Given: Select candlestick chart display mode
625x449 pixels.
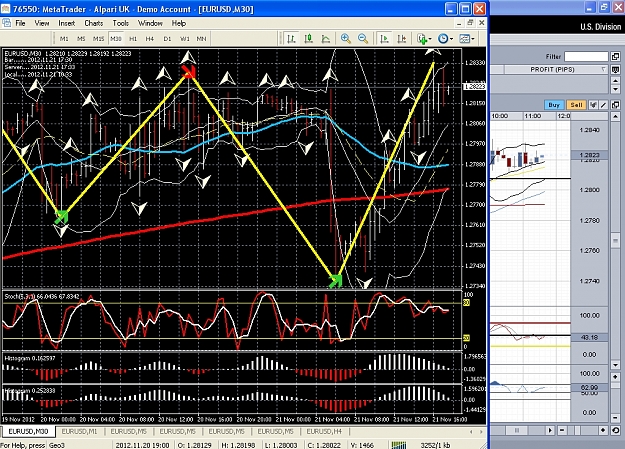Looking at the screenshot, I should coord(308,39).
